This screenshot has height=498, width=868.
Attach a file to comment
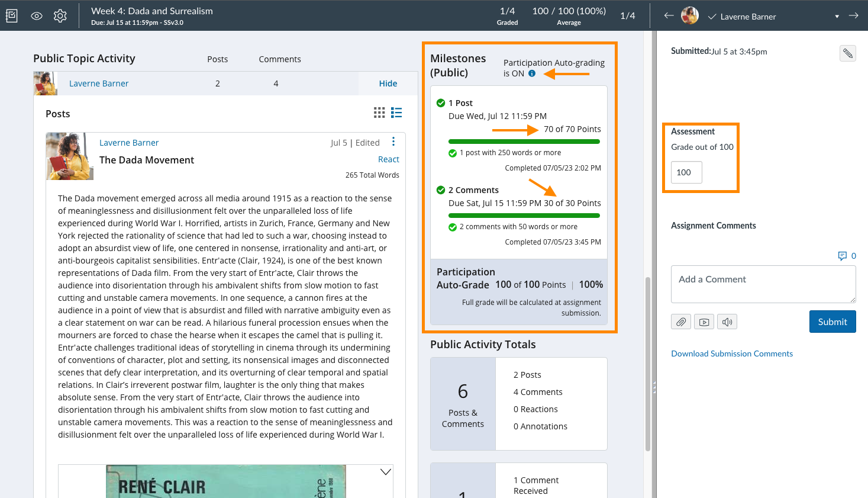pos(681,322)
